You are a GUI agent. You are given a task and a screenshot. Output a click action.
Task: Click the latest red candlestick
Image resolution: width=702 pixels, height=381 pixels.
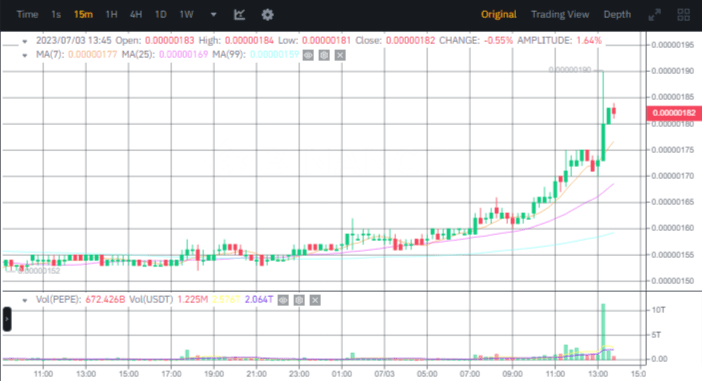click(x=614, y=111)
